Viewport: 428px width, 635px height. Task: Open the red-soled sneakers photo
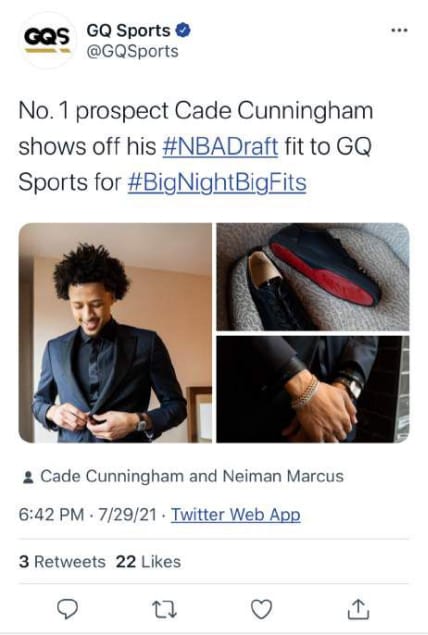[313, 277]
